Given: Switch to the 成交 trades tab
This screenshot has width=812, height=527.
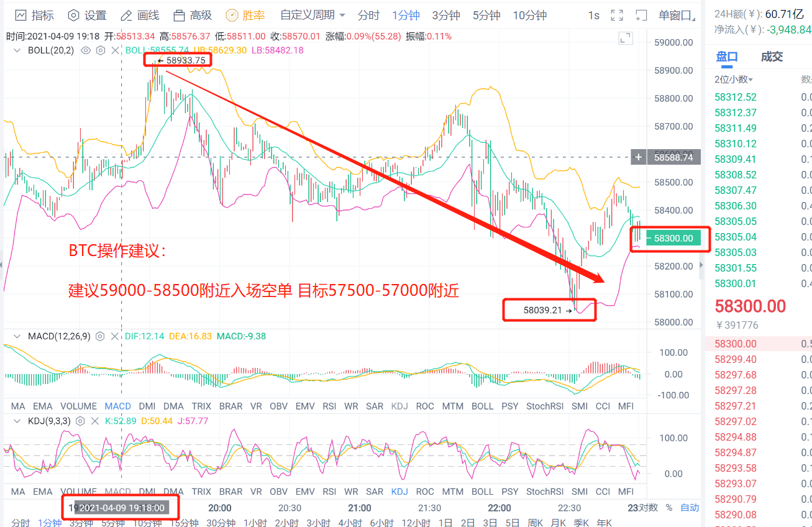Looking at the screenshot, I should [772, 56].
